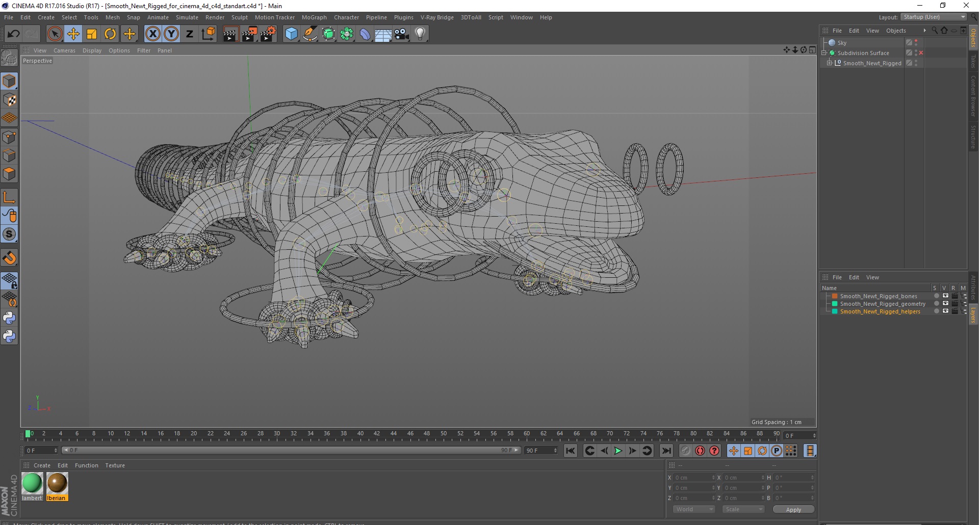Add Light object bulb icon

(x=420, y=34)
